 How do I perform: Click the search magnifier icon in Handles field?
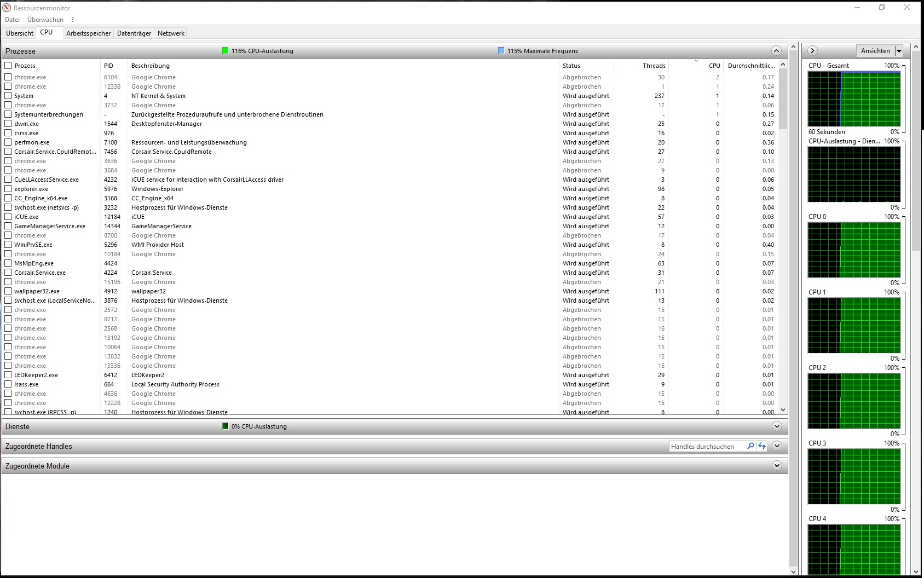(750, 446)
